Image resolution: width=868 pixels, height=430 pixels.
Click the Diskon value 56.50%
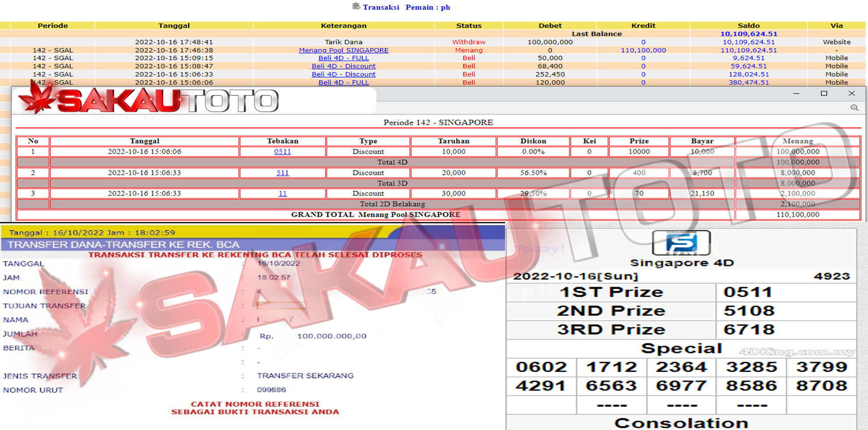(533, 172)
